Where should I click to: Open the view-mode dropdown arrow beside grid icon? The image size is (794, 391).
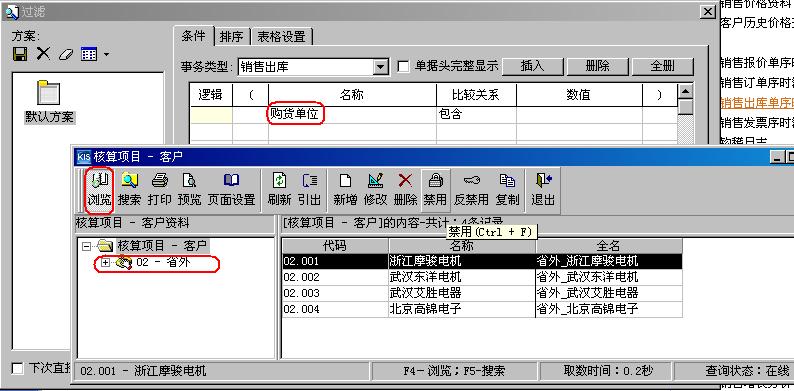click(x=106, y=54)
